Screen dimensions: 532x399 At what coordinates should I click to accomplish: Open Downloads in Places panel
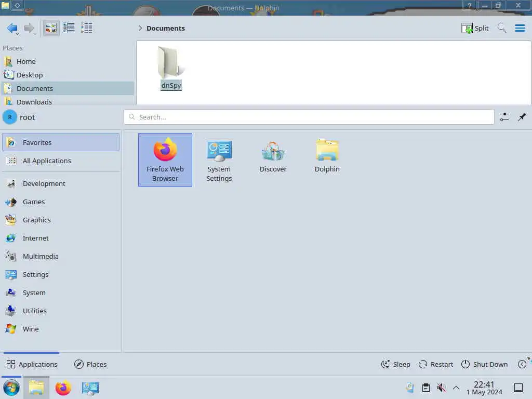pyautogui.click(x=68, y=101)
